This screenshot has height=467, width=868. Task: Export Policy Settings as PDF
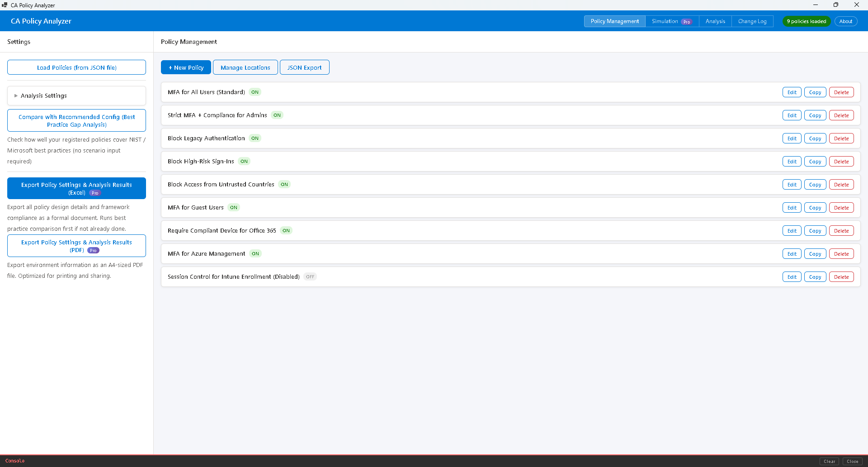(x=76, y=246)
